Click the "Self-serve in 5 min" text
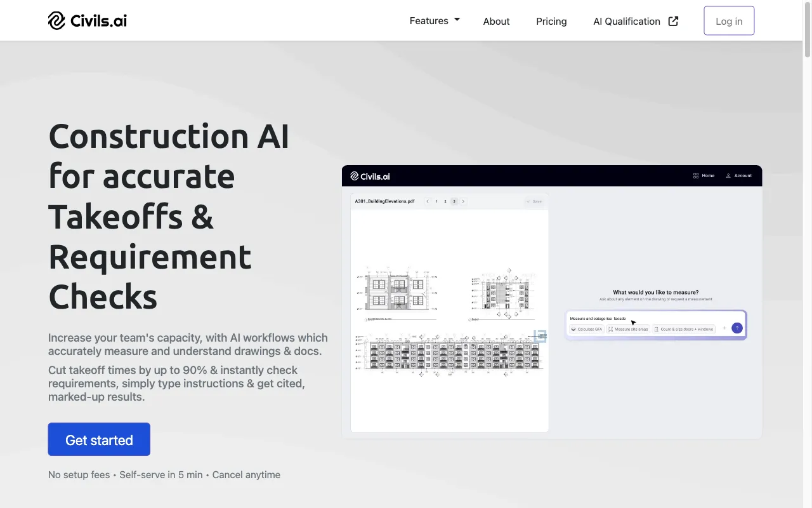The height and width of the screenshot is (508, 812). point(161,475)
